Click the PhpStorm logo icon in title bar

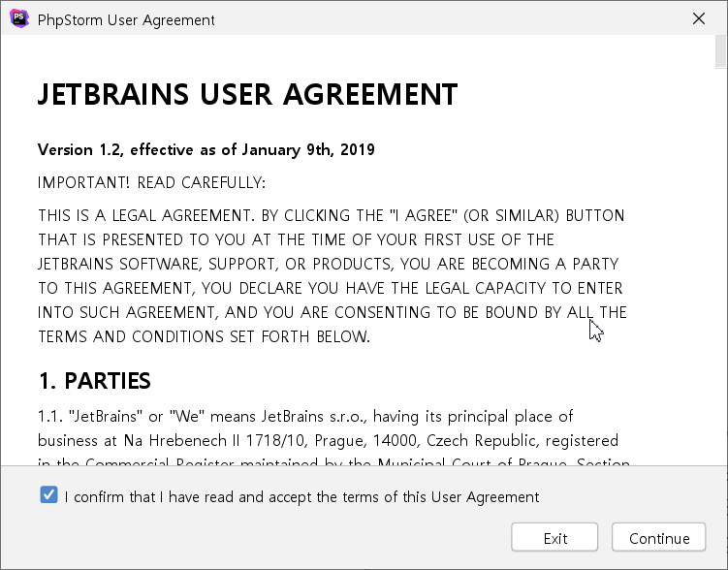[x=19, y=19]
